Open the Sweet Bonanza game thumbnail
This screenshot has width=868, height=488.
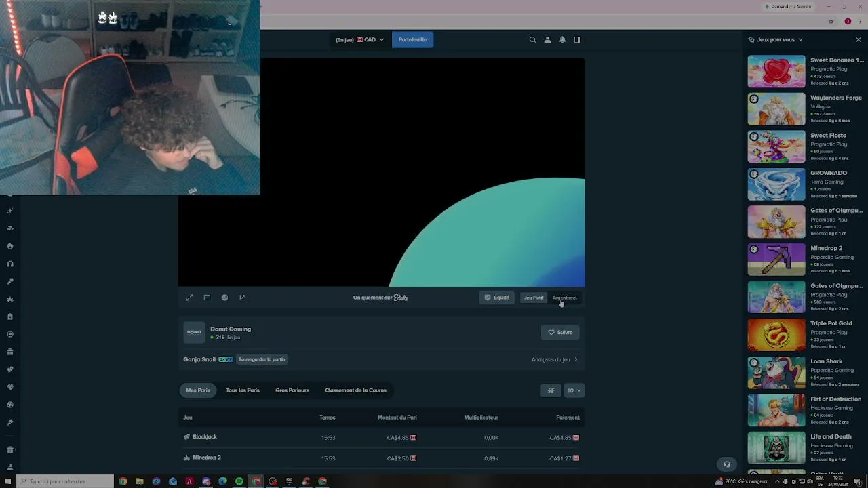point(776,71)
